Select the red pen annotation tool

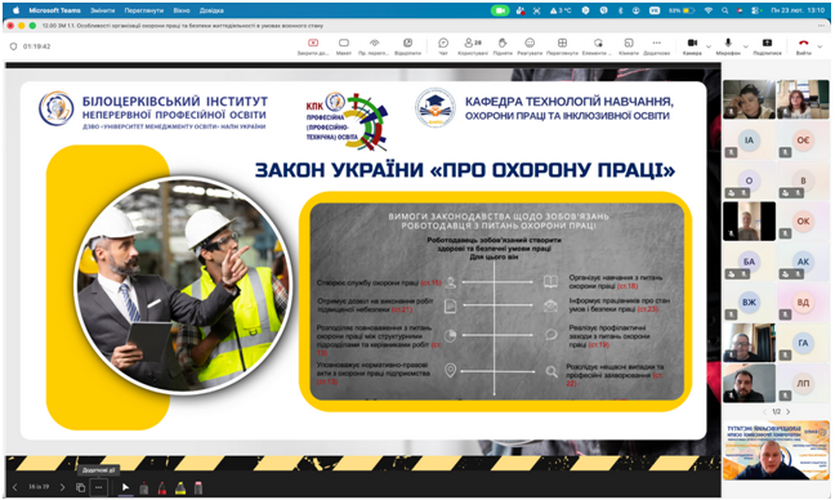[x=162, y=487]
